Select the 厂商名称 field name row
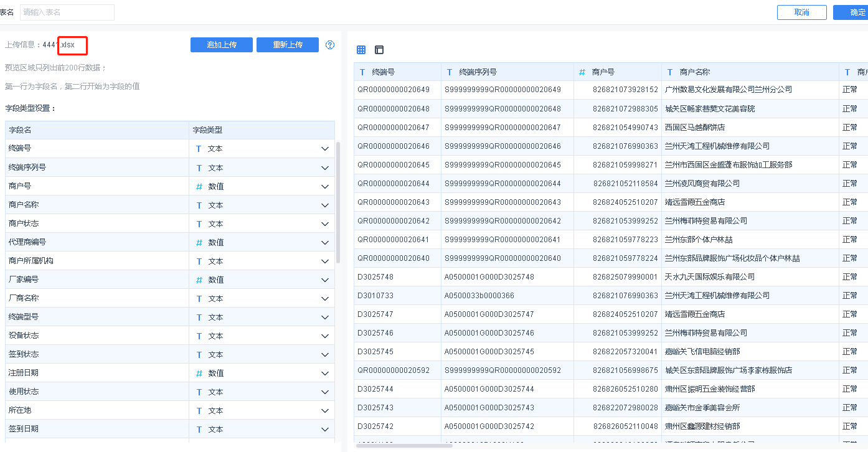 (97, 298)
